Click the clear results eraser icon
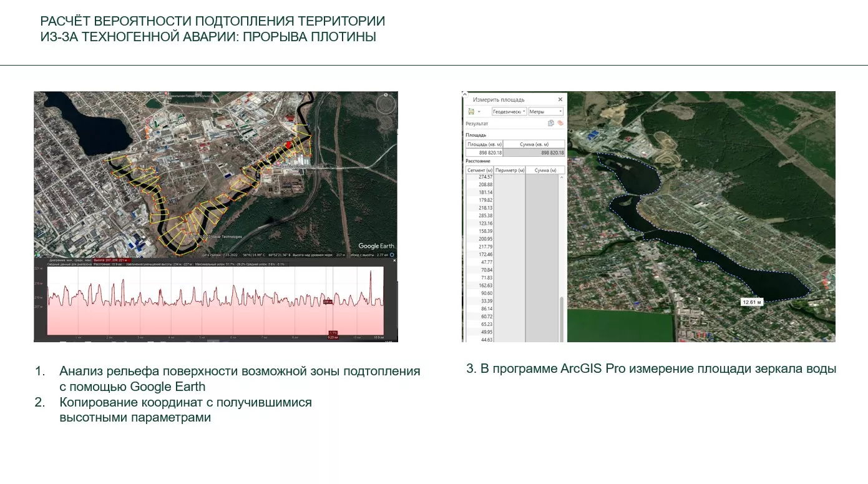Image resolution: width=868 pixels, height=484 pixels. tap(560, 124)
